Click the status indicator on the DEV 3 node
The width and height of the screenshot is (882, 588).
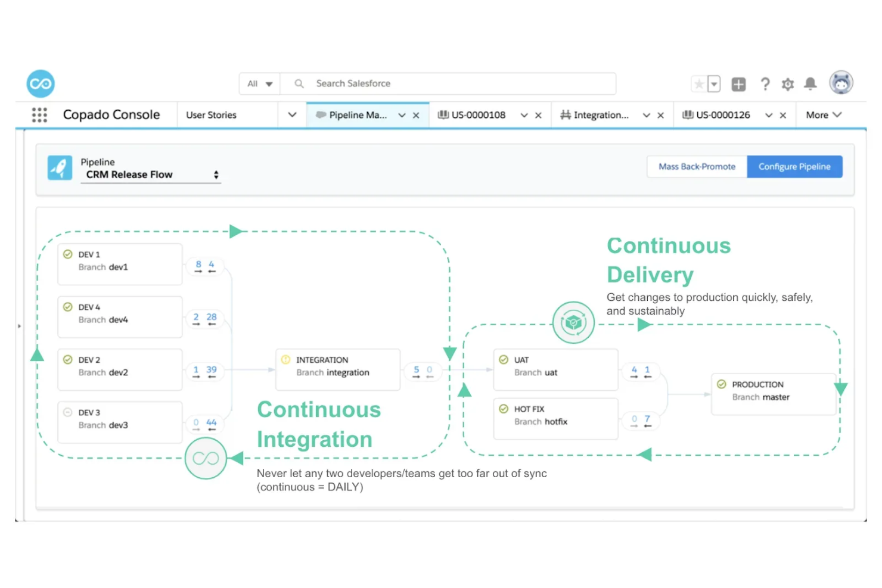[67, 412]
